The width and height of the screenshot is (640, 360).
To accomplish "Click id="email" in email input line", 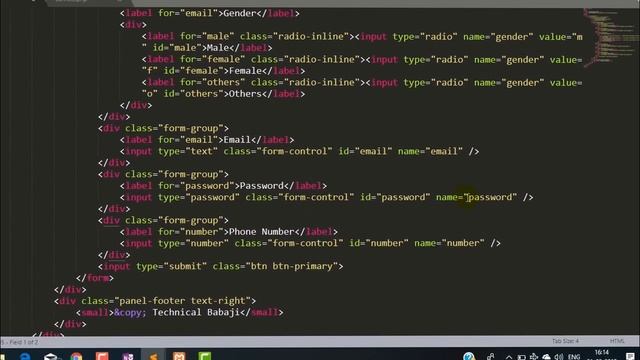I will (x=365, y=151).
